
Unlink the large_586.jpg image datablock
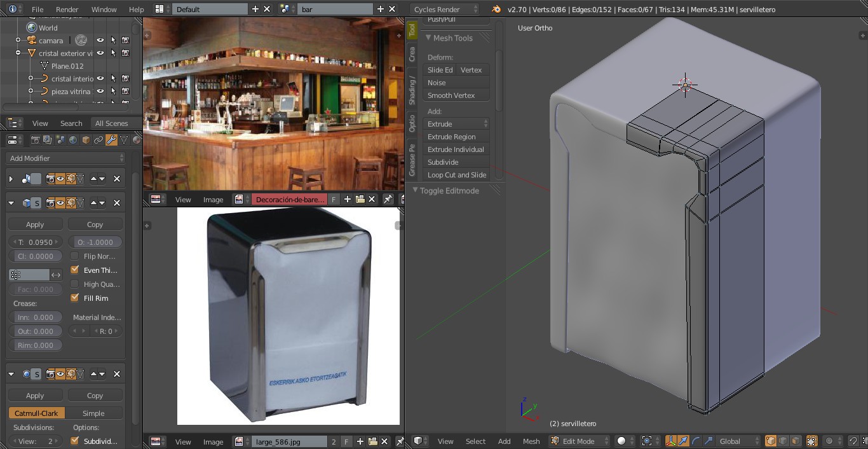coord(384,441)
